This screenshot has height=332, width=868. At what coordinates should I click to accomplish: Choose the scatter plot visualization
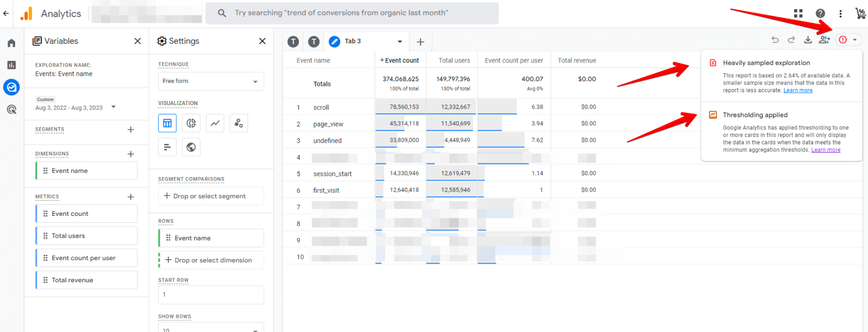click(239, 123)
